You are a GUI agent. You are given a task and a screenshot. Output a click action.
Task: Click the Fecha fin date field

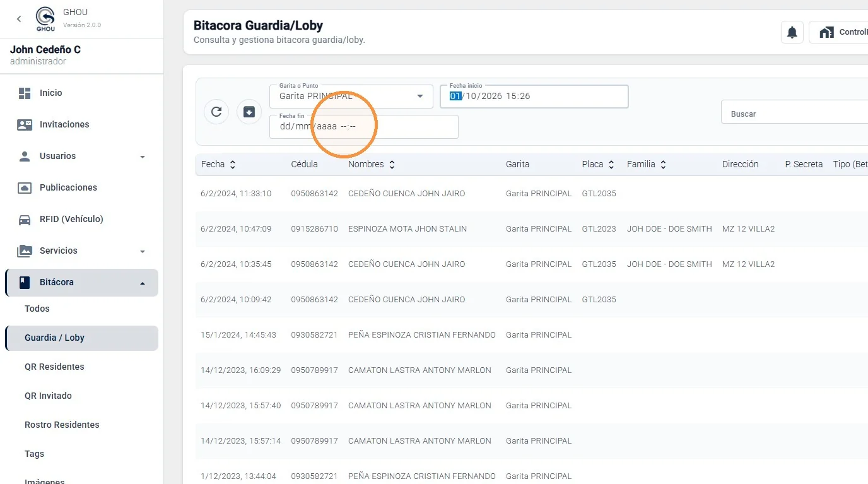(364, 126)
